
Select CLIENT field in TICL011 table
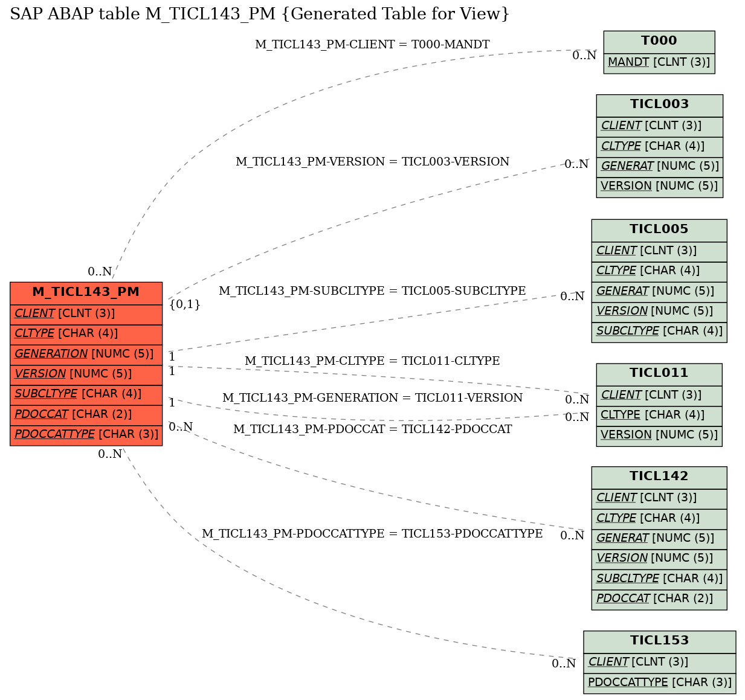coord(659,395)
